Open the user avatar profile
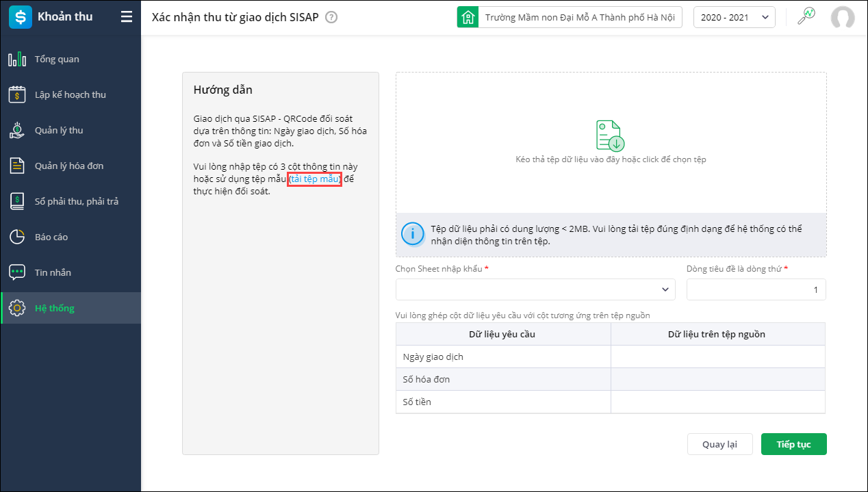The width and height of the screenshot is (868, 492). [843, 17]
